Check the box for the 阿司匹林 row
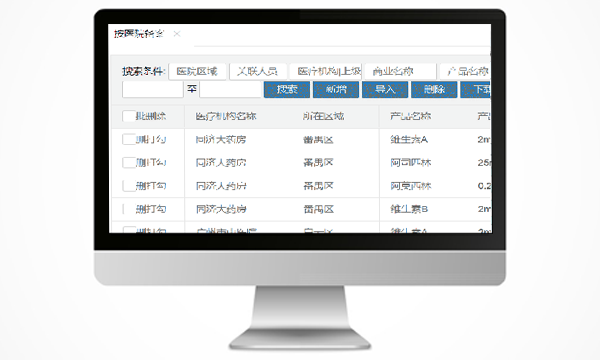Screen dimensions: 600x360 pos(129,163)
